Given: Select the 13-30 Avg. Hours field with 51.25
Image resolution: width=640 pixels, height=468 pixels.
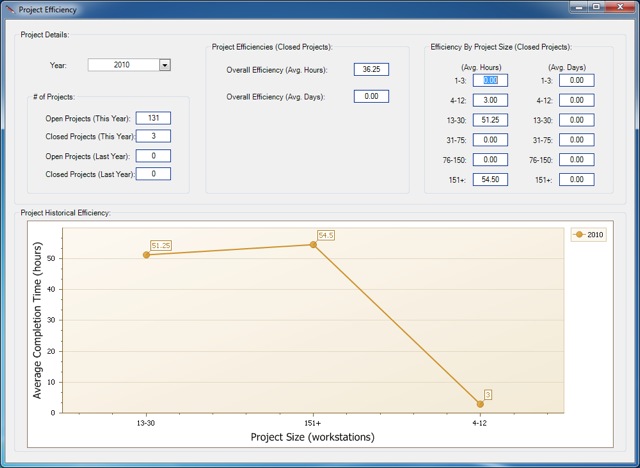Looking at the screenshot, I should [491, 120].
